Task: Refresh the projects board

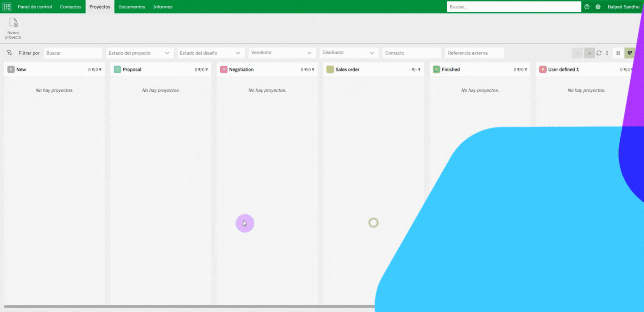Action: pos(599,53)
